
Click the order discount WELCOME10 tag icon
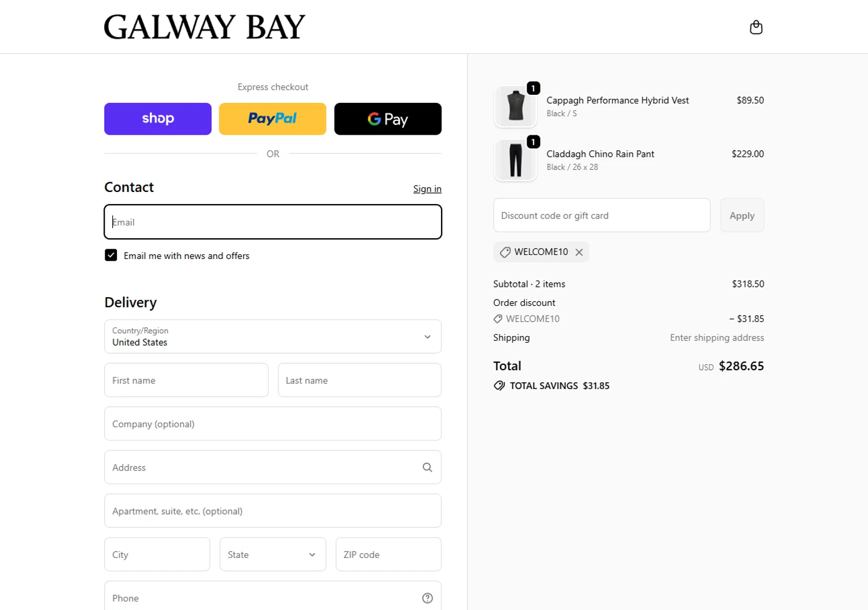click(x=498, y=319)
